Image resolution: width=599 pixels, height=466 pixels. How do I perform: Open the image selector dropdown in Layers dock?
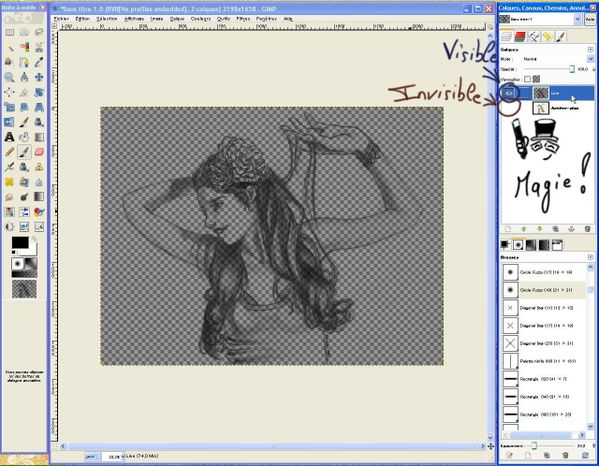578,19
